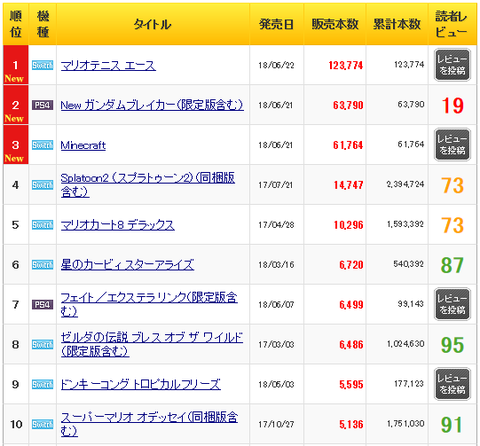This screenshot has height=446, width=480.
Task: Open the Minecraft title link
Action: [83, 145]
